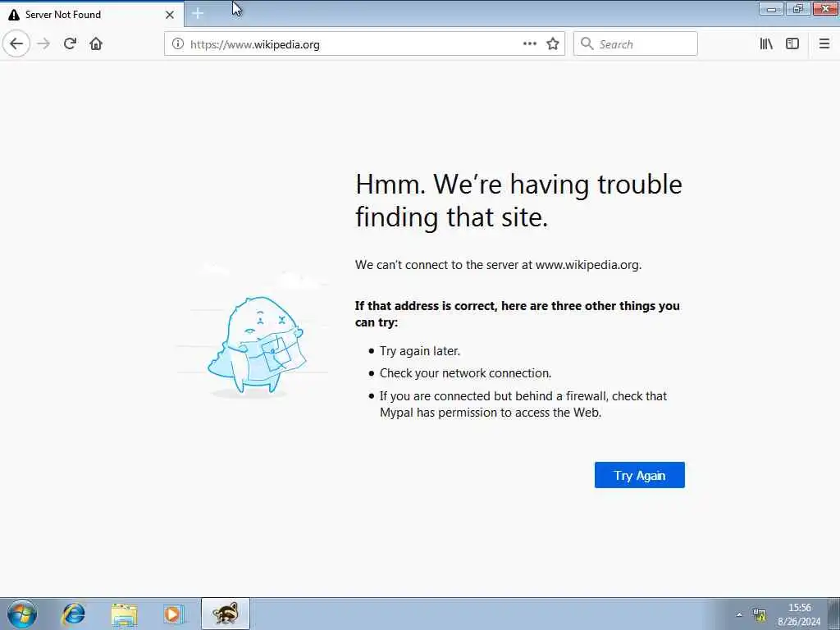Screen dimensions: 840x630
Task: Restore down the browser window
Action: (x=798, y=9)
